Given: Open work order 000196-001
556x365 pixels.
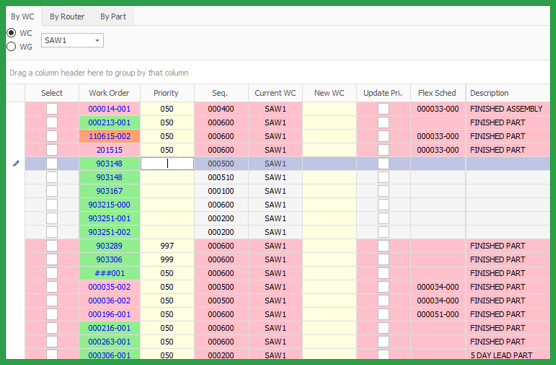Looking at the screenshot, I should pos(109,314).
